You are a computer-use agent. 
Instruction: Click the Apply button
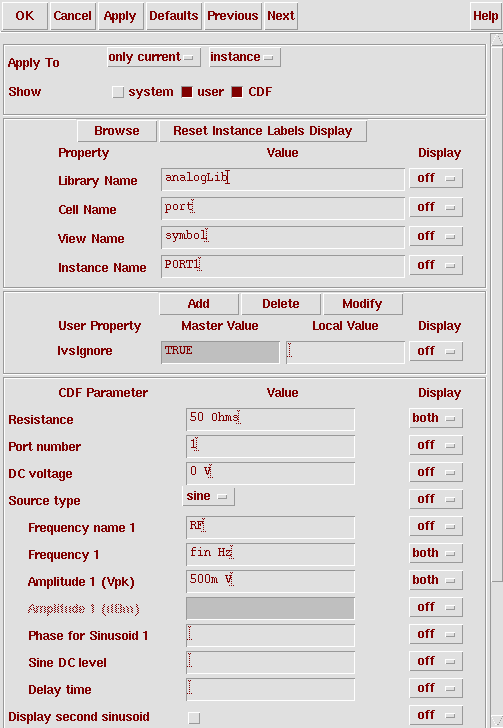coord(120,16)
